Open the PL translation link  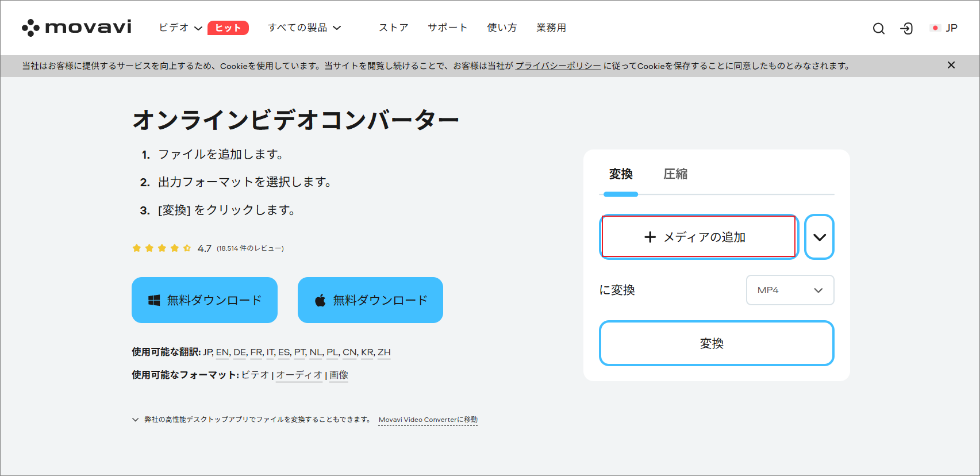pyautogui.click(x=332, y=352)
